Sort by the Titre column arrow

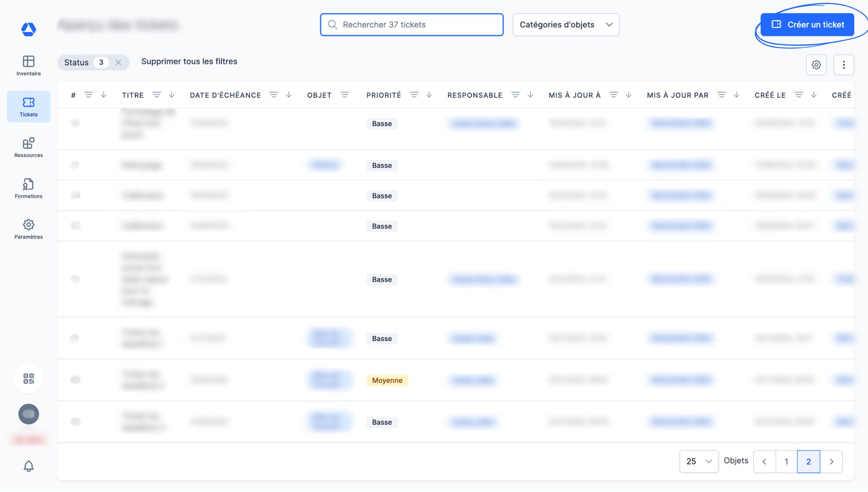pos(172,95)
